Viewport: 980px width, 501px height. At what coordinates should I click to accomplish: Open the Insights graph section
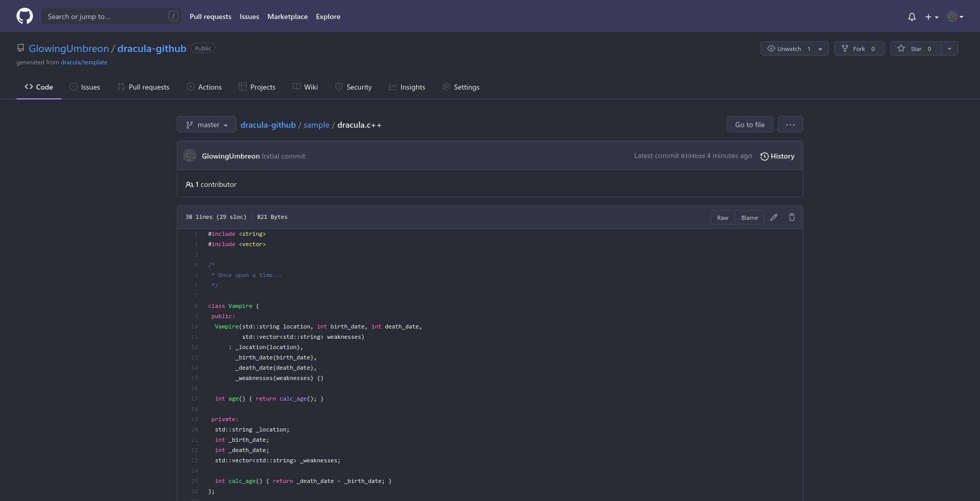407,87
